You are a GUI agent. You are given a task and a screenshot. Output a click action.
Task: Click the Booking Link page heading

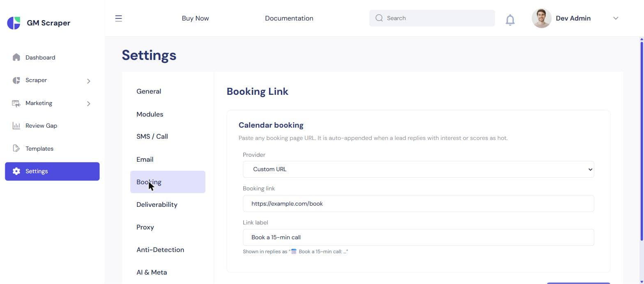coord(258,92)
